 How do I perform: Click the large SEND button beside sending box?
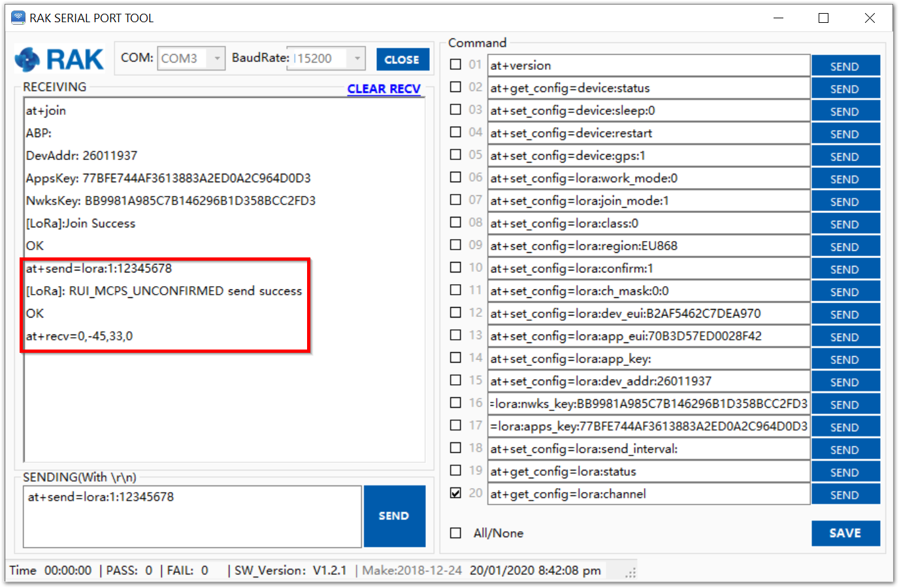coord(395,516)
